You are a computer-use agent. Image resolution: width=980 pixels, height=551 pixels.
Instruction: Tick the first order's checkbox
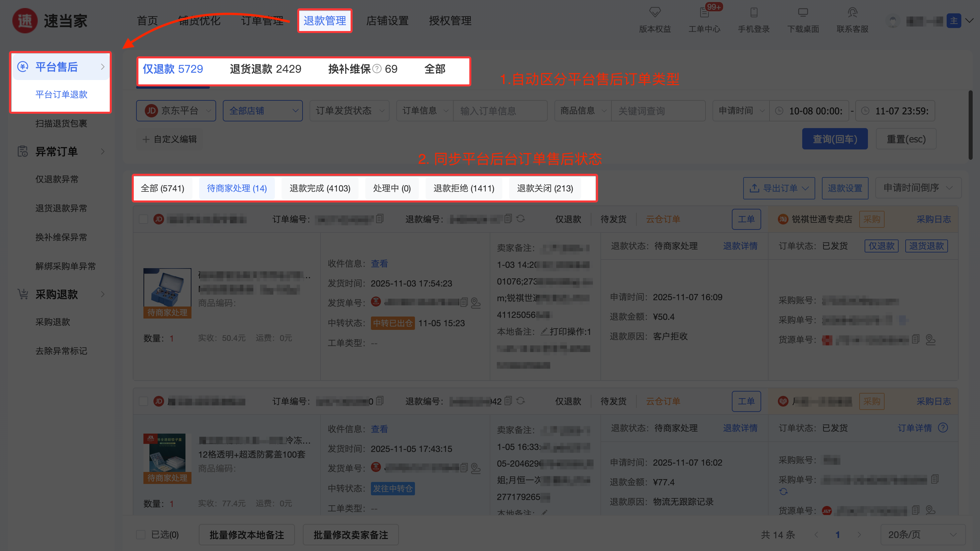(143, 219)
